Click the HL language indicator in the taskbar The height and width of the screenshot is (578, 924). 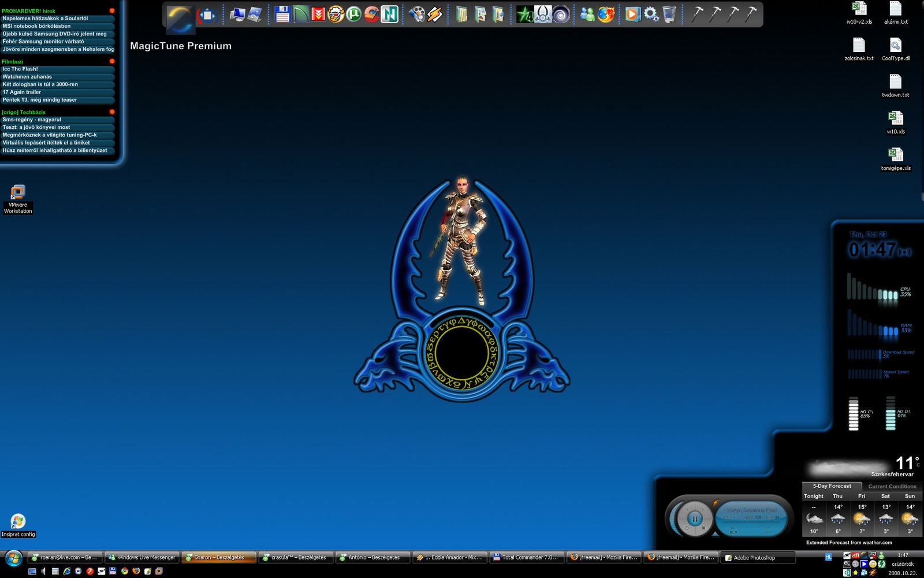coord(828,557)
